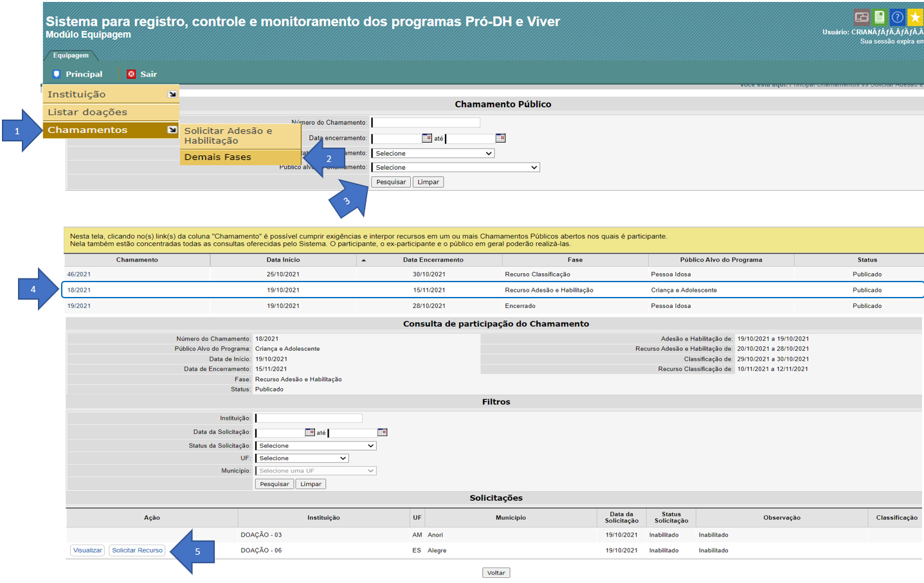924x583 pixels.
Task: Open calendar for Data da Solicitação end
Action: pos(382,433)
